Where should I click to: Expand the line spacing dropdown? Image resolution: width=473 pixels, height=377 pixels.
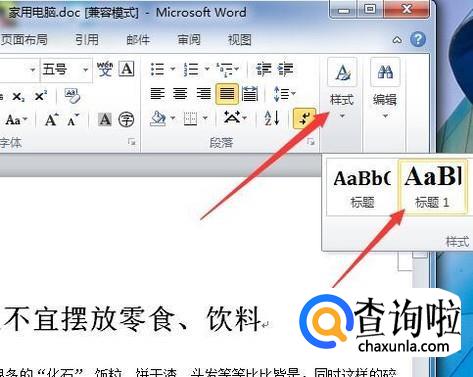293,94
